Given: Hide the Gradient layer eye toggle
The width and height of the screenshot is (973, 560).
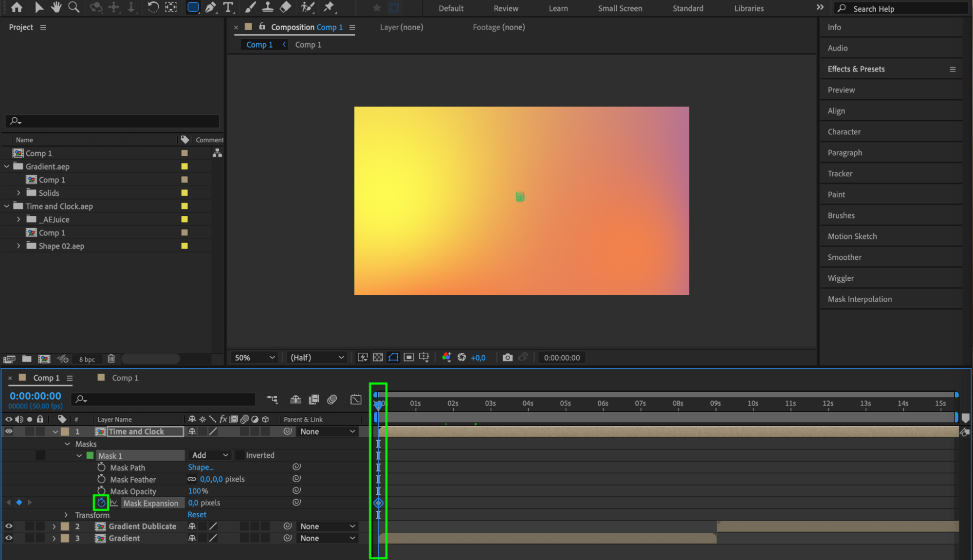Looking at the screenshot, I should (9, 538).
